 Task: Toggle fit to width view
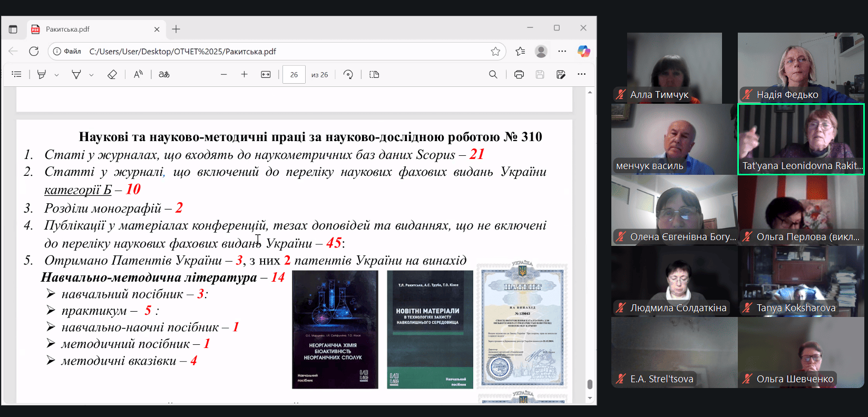266,74
